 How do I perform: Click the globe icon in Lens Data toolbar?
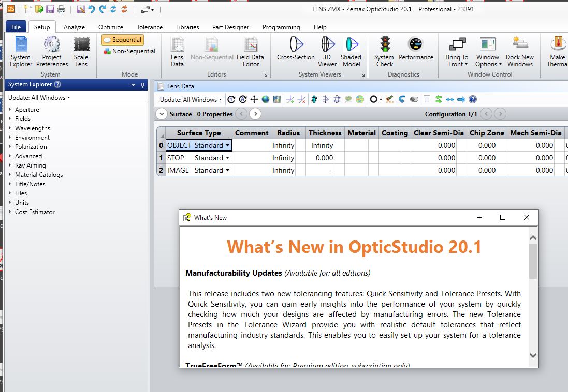[266, 99]
